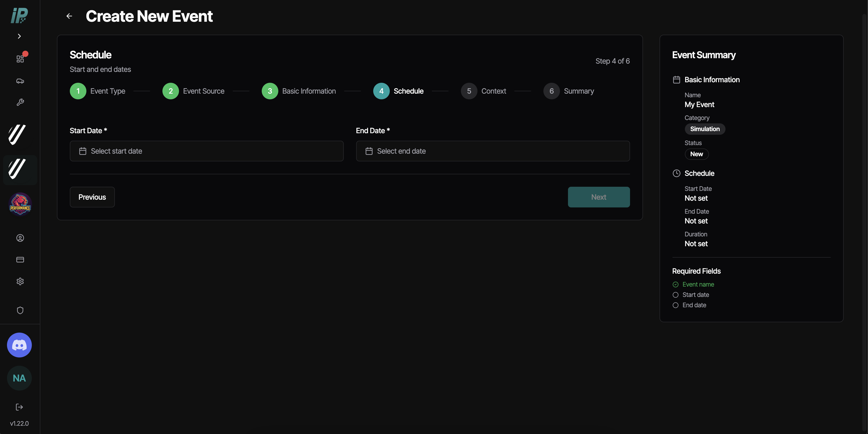Click the Discord button
Viewport: 868px width, 434px height.
[x=20, y=345]
